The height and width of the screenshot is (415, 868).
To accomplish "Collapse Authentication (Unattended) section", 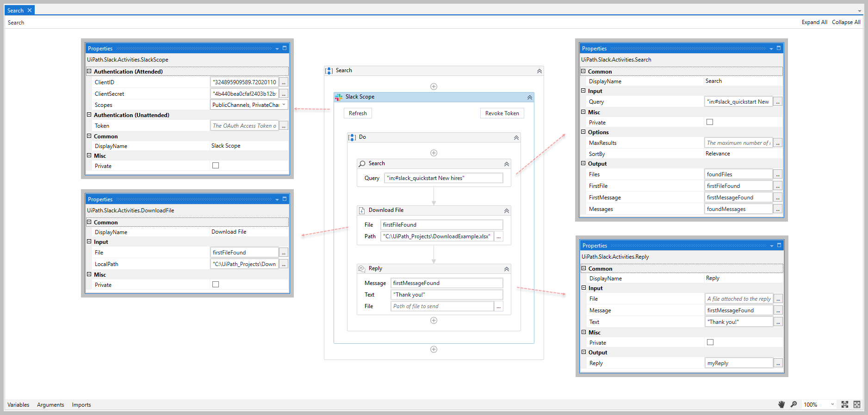I will click(x=89, y=115).
